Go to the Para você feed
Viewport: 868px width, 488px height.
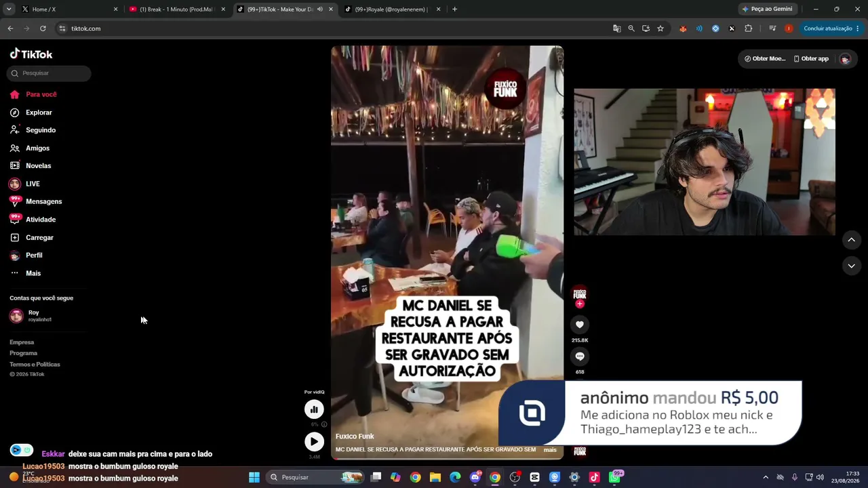[33, 94]
